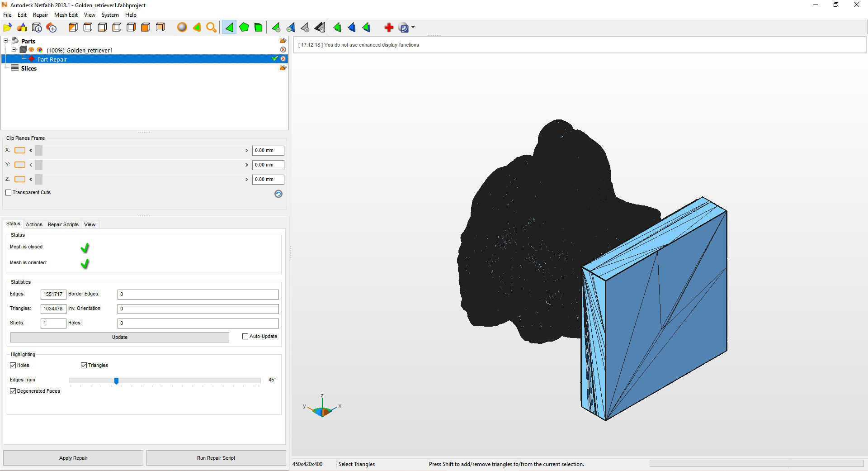Click the X clip plane 0.00 mm field
The height and width of the screenshot is (471, 868).
[268, 150]
